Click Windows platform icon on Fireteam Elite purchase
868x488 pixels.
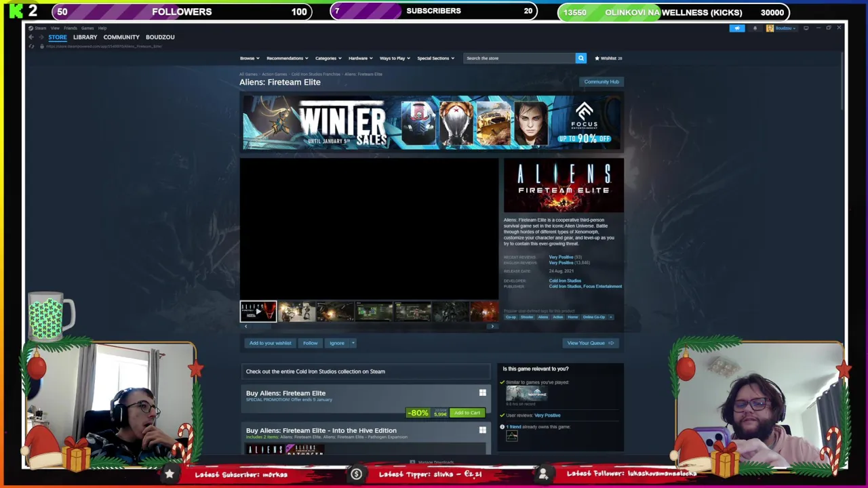click(x=482, y=392)
